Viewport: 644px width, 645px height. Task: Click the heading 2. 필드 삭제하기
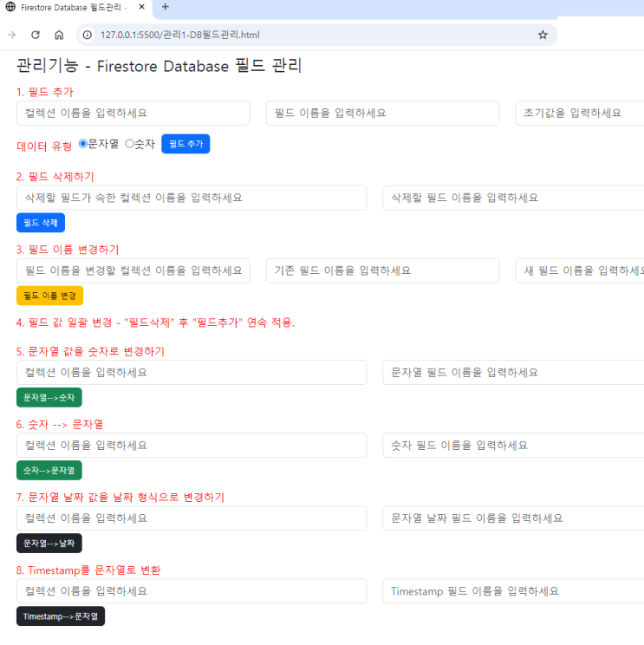(55, 177)
